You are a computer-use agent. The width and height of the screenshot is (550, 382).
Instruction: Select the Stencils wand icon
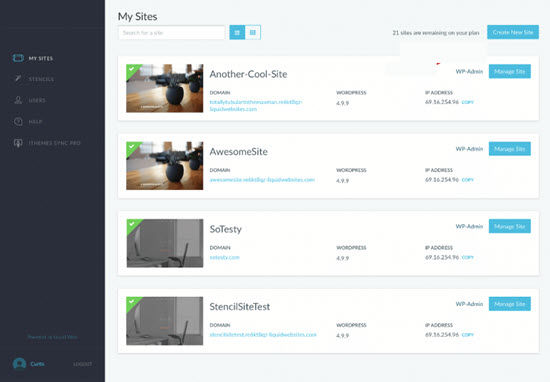point(18,79)
